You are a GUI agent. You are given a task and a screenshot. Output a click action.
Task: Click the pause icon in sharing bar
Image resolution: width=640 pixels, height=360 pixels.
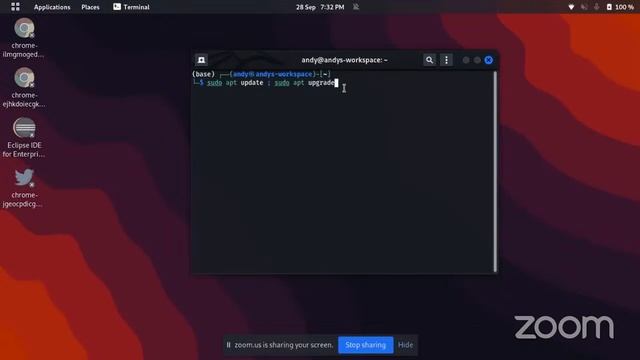coord(229,345)
